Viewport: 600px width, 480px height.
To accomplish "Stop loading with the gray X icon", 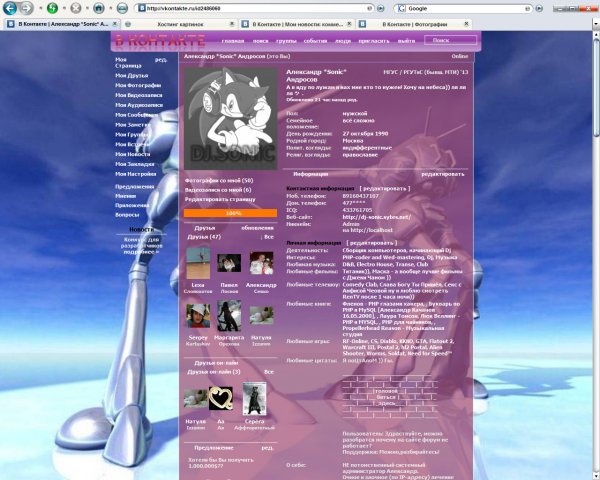I will point(76,8).
